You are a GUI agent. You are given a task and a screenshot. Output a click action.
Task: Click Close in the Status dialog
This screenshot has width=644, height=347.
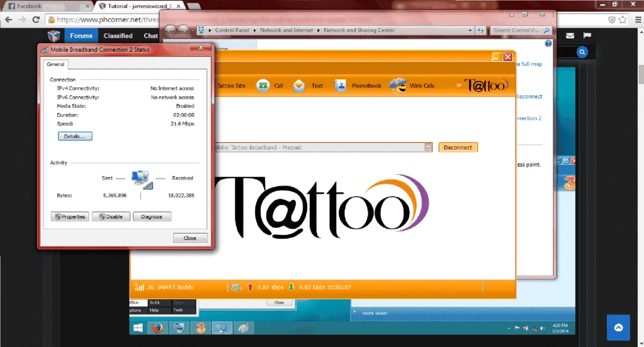pyautogui.click(x=190, y=238)
